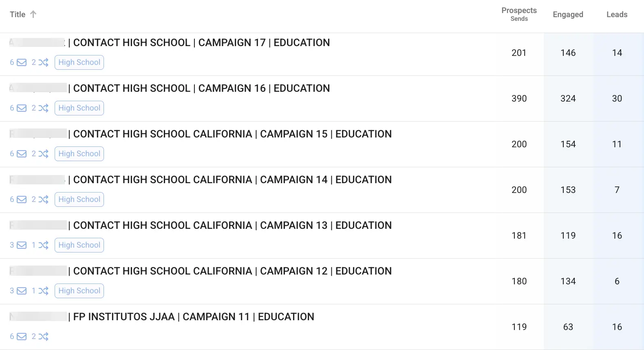Click the envelope icon on Campaign 17 row
This screenshot has width=644, height=350.
coord(21,62)
